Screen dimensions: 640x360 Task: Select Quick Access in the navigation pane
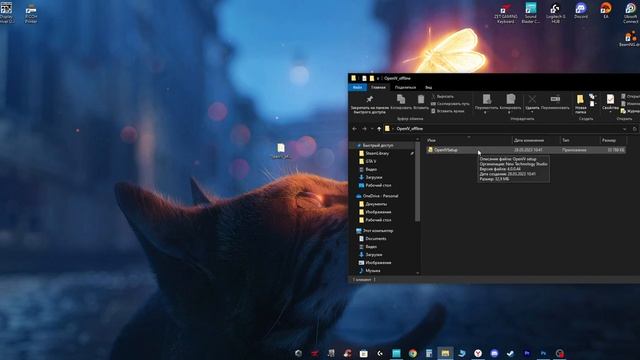(378, 146)
